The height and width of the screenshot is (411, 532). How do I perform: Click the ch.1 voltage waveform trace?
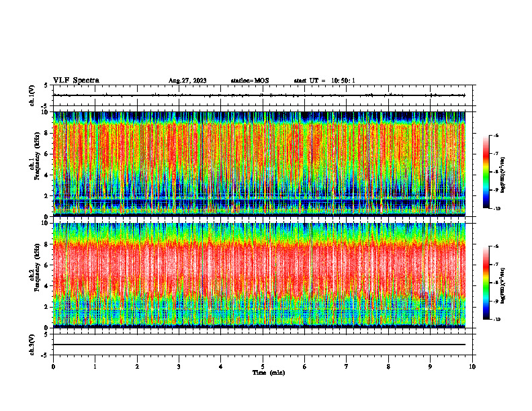click(259, 95)
